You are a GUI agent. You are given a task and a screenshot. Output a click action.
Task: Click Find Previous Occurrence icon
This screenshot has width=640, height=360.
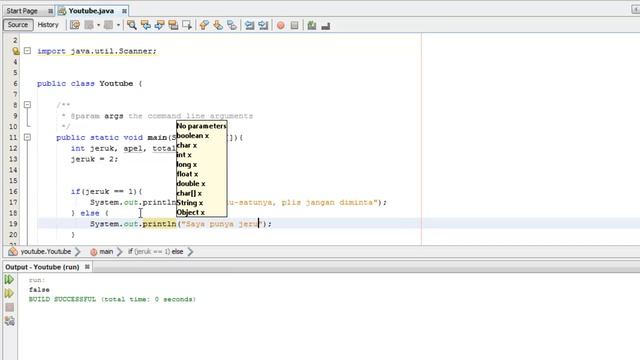[x=145, y=25]
